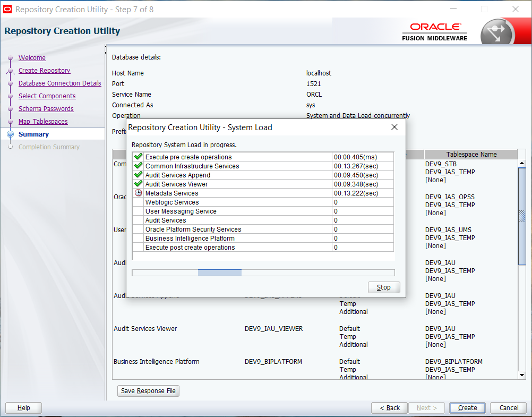The image size is (532, 417).
Task: Click the Common Infrastructure Services row text
Action: click(x=192, y=166)
